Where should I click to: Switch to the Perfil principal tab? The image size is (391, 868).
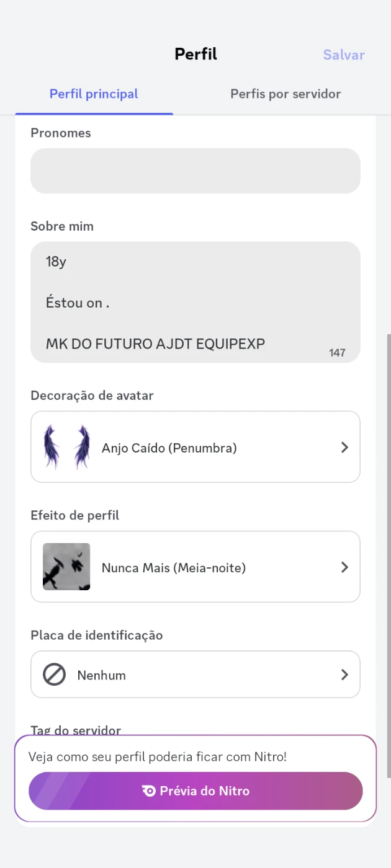[94, 94]
